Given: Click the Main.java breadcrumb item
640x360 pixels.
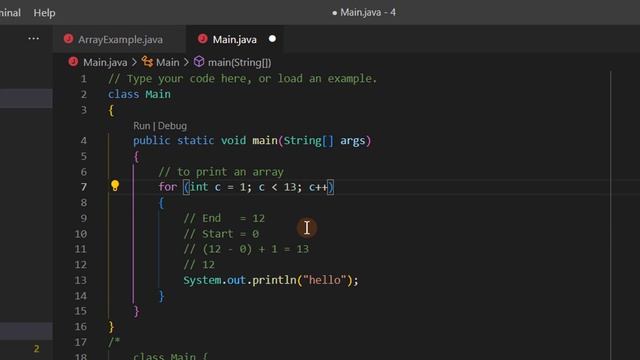Looking at the screenshot, I should pos(105,62).
